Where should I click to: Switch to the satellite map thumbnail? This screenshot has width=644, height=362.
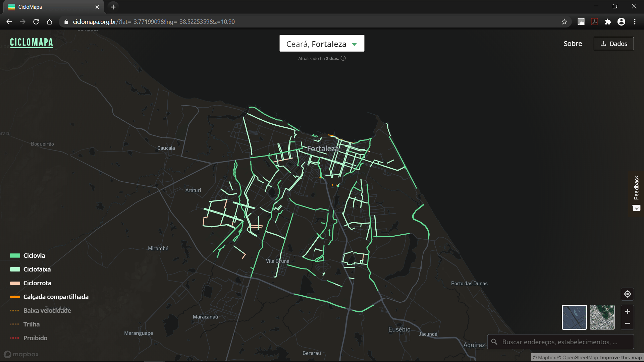[602, 317]
